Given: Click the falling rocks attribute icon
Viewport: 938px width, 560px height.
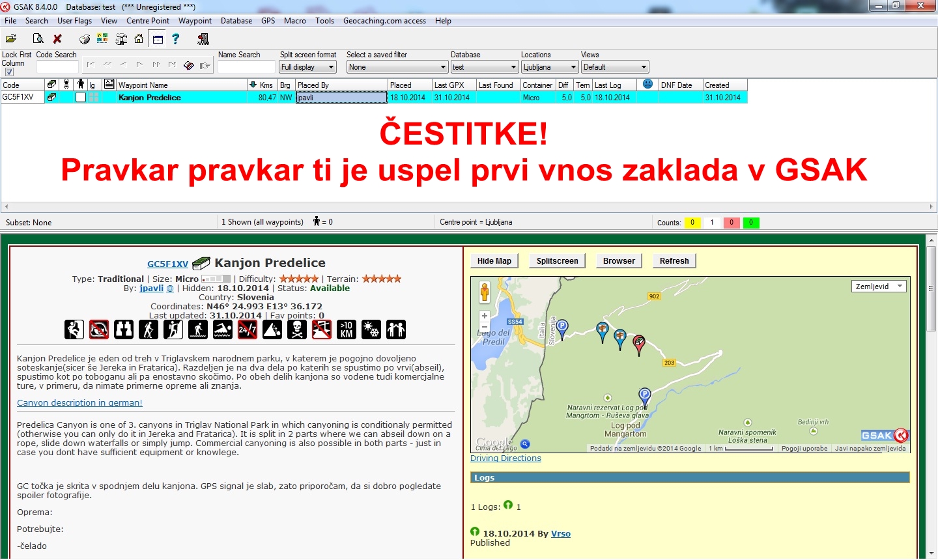Looking at the screenshot, I should click(272, 329).
